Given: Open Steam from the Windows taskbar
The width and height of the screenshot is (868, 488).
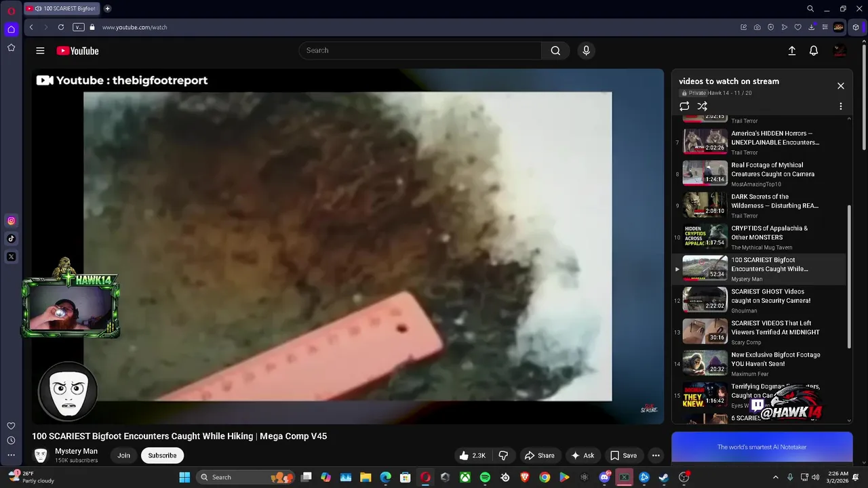Looking at the screenshot, I should point(664,477).
